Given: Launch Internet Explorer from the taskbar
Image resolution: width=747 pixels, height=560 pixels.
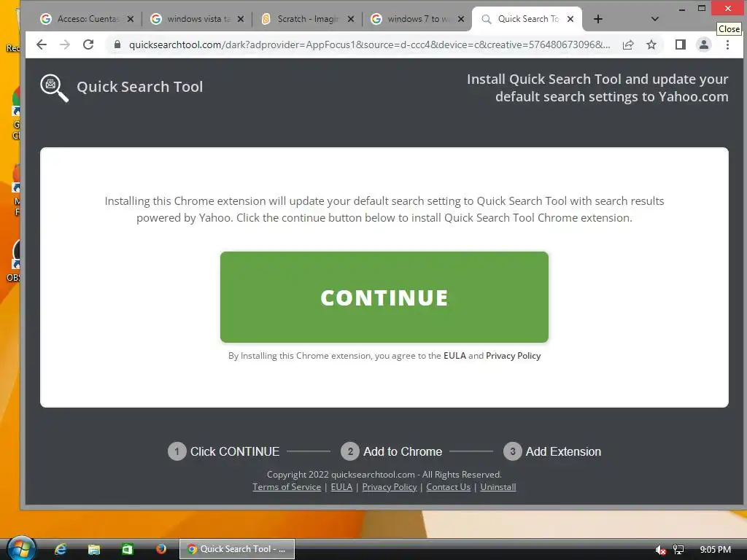Looking at the screenshot, I should point(61,549).
